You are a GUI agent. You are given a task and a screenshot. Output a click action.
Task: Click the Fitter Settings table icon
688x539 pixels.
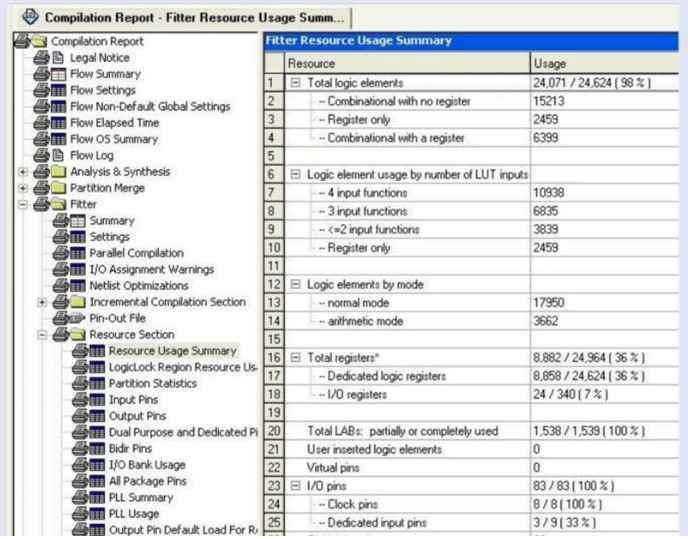click(78, 237)
